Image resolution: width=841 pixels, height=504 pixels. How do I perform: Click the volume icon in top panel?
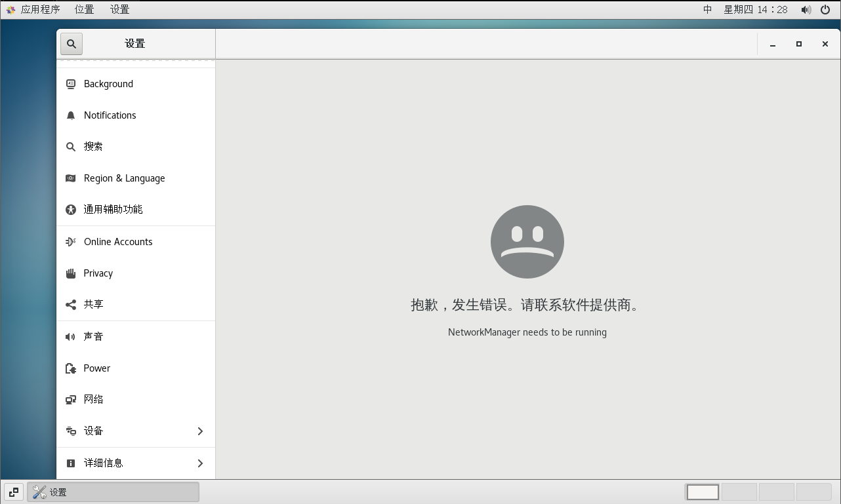(x=806, y=9)
